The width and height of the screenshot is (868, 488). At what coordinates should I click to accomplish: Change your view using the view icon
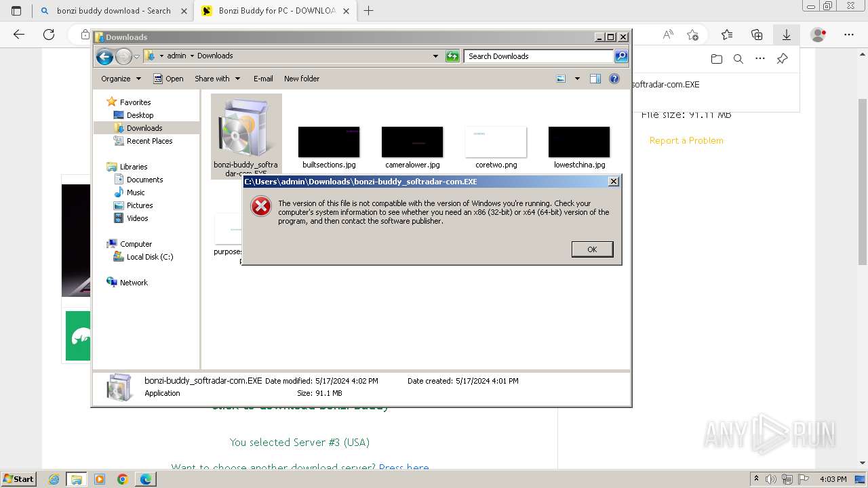point(561,79)
